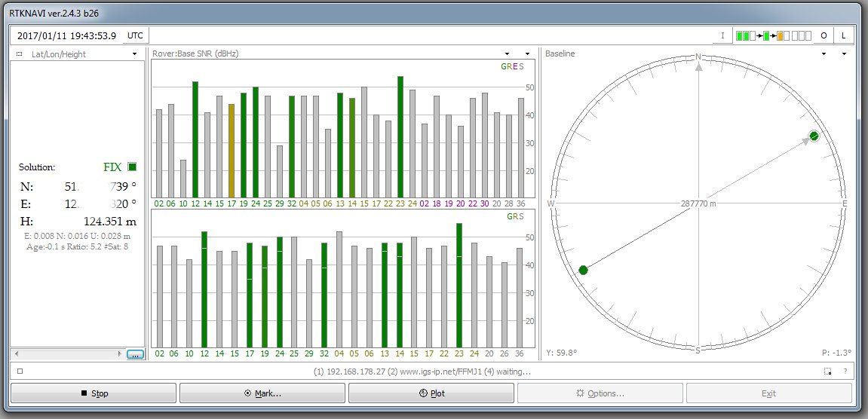Toggle the UTC time system button

click(x=135, y=35)
